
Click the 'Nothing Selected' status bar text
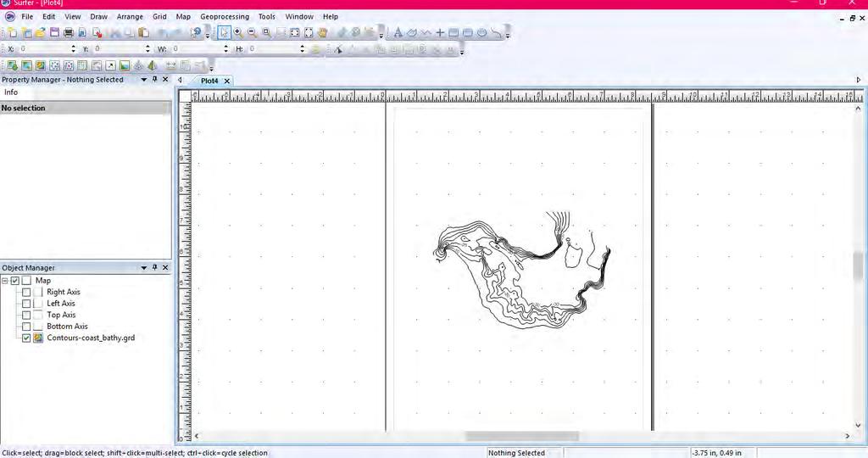[x=516, y=453]
